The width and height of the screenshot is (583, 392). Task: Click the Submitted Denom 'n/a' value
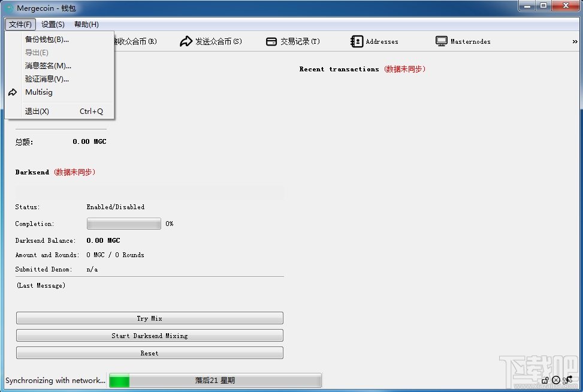(x=92, y=270)
